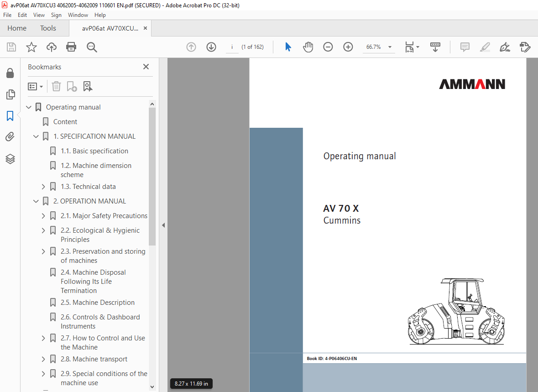The image size is (538, 392).
Task: Toggle the Bookmarks panel icon
Action: point(10,116)
